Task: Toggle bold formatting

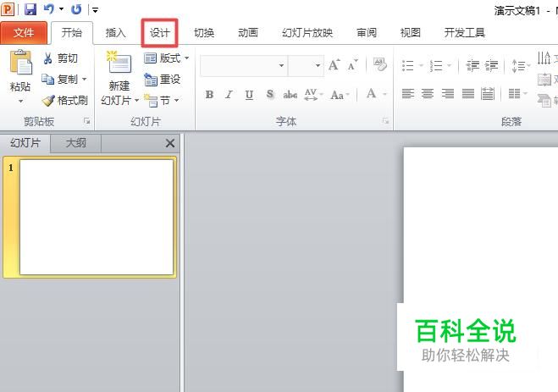Action: [210, 95]
